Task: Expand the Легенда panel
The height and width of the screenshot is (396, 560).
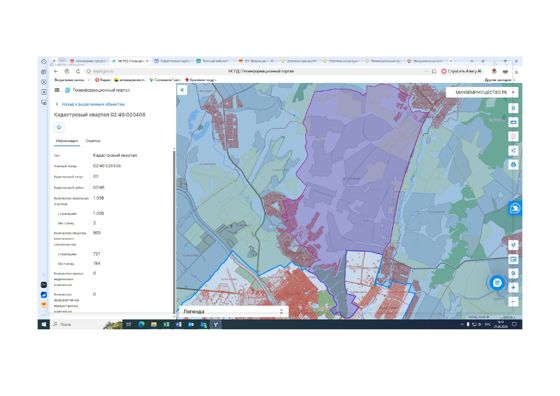Action: click(x=233, y=311)
